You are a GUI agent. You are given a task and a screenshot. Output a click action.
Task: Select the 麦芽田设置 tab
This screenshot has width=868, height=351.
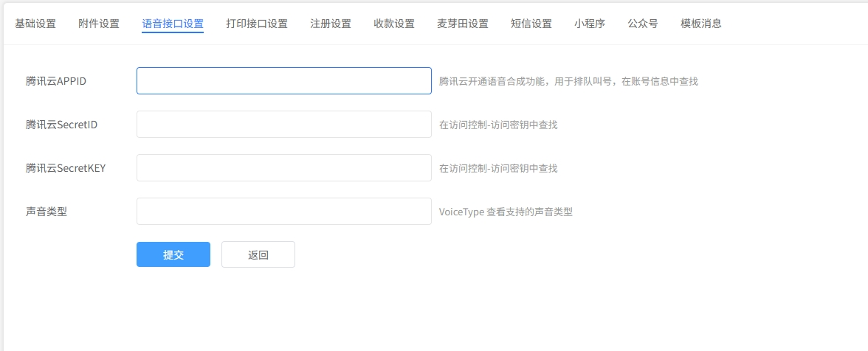(463, 24)
